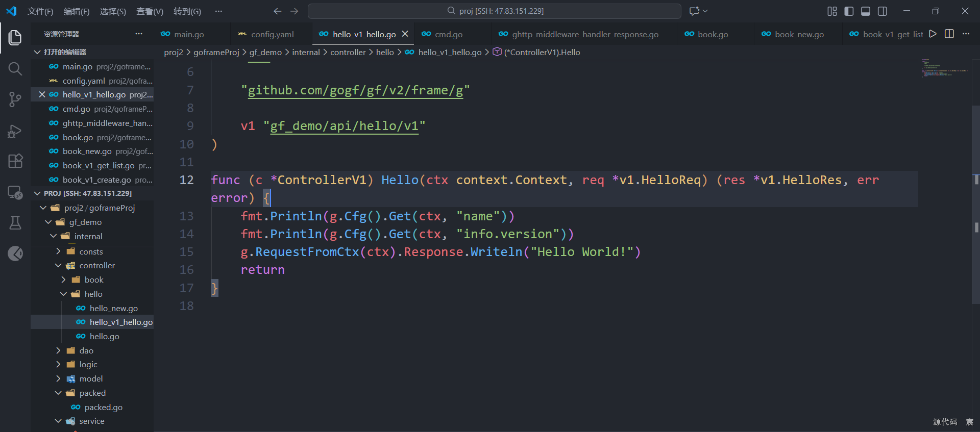Click (*ControllerV1).Hello breadcrumb symbol
Screen dimensions: 980x432
pyautogui.click(x=536, y=52)
